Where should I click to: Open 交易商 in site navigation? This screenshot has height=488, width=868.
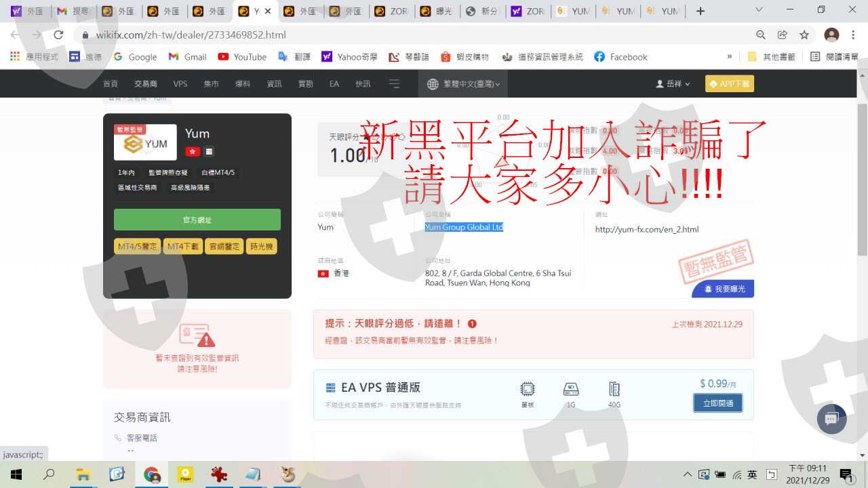tap(146, 84)
